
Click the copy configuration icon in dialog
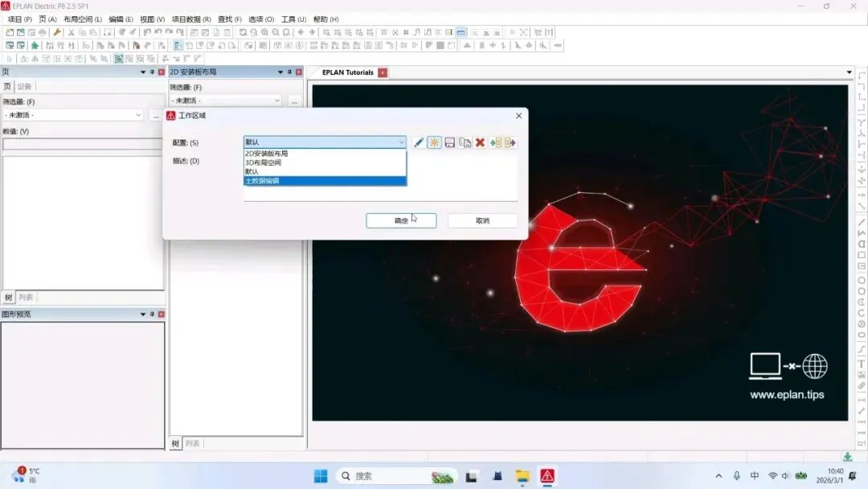(465, 143)
